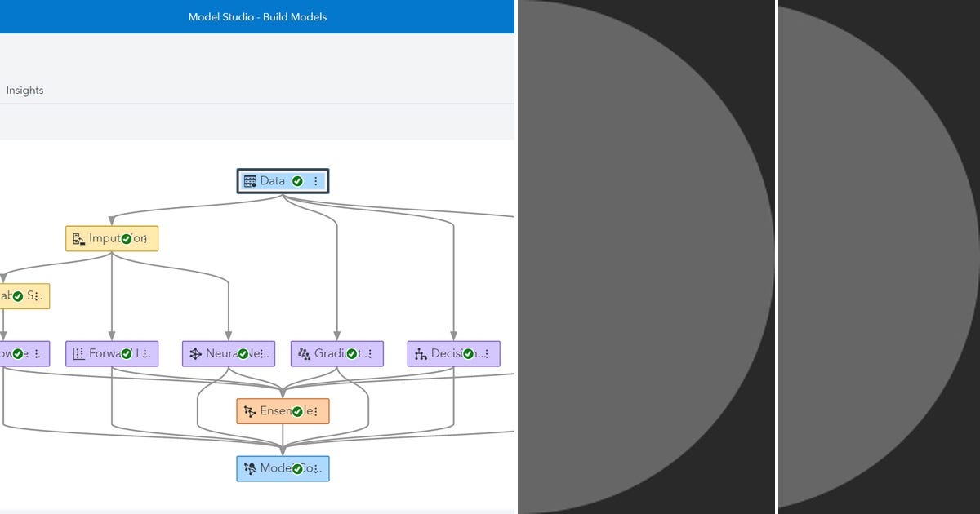The width and height of the screenshot is (980, 514).
Task: Click the 'Model Studio - Build Models' title
Action: (x=257, y=16)
